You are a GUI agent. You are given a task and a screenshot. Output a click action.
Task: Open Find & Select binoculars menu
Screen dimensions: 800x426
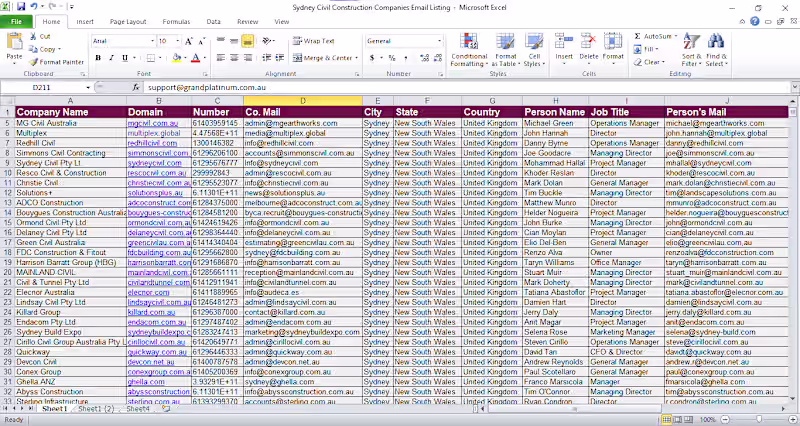click(x=716, y=49)
